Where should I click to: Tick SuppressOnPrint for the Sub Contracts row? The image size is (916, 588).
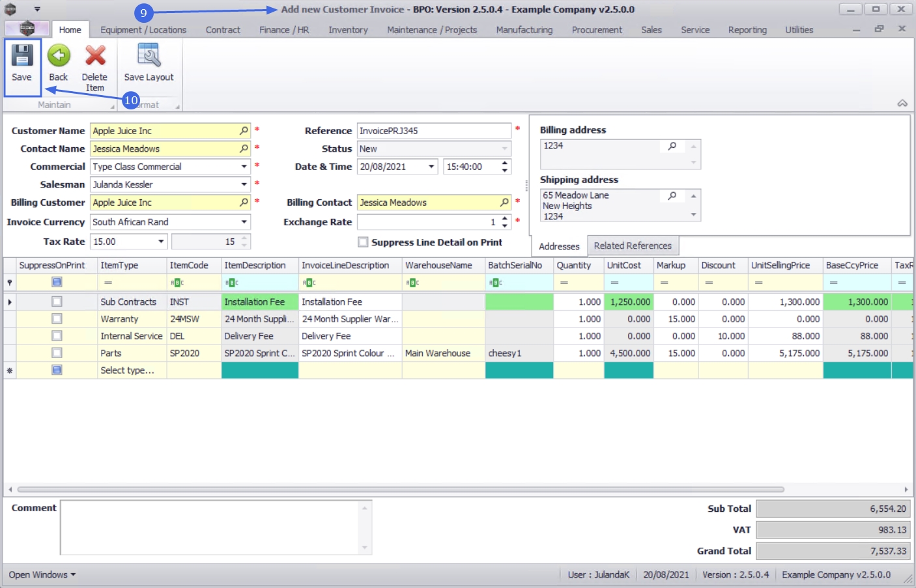[x=57, y=302]
